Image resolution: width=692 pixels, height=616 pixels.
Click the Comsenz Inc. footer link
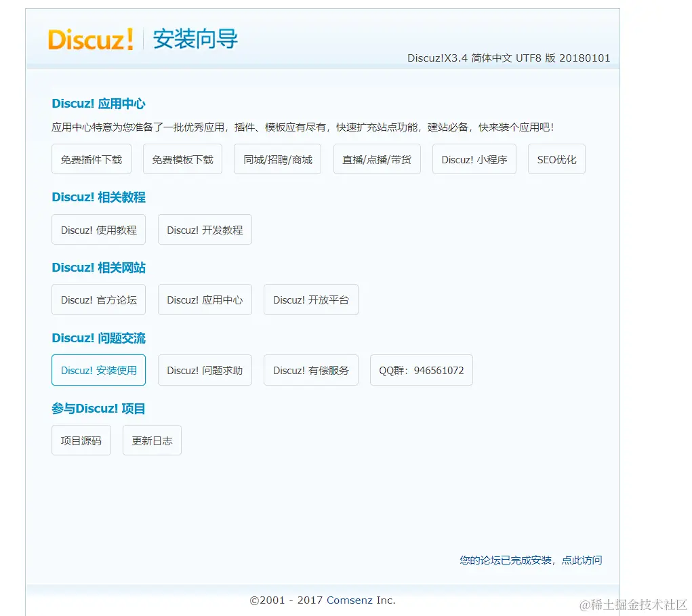coord(361,600)
